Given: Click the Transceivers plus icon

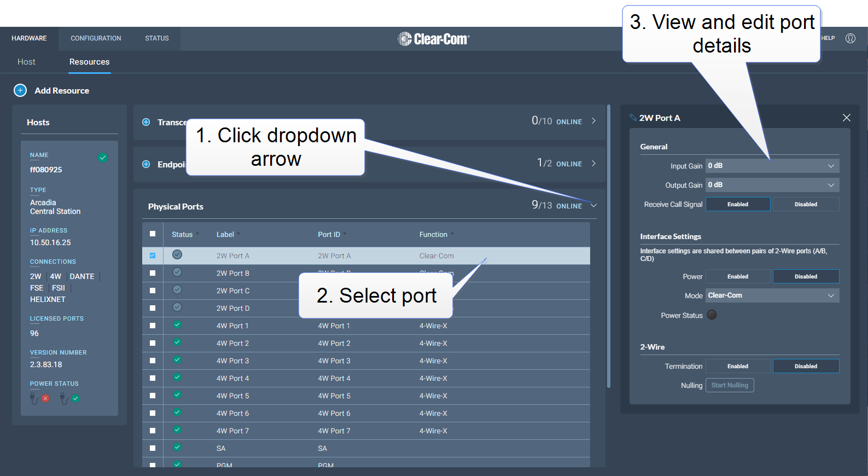Looking at the screenshot, I should [x=146, y=122].
